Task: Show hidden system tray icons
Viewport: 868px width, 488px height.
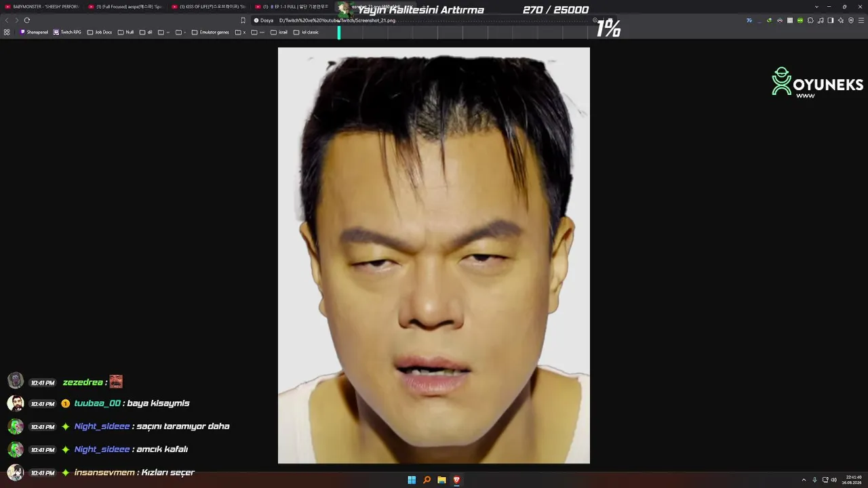Action: click(x=804, y=480)
